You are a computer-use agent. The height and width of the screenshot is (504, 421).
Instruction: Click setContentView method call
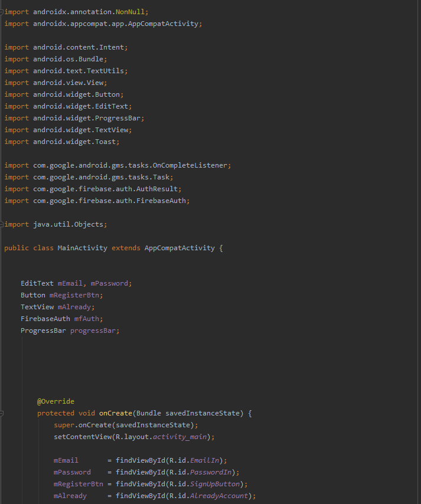click(83, 437)
